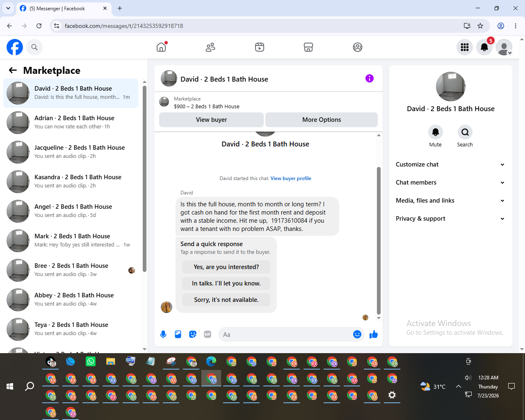The image size is (525, 420).
Task: Open the GIF picker icon
Action: (x=208, y=334)
